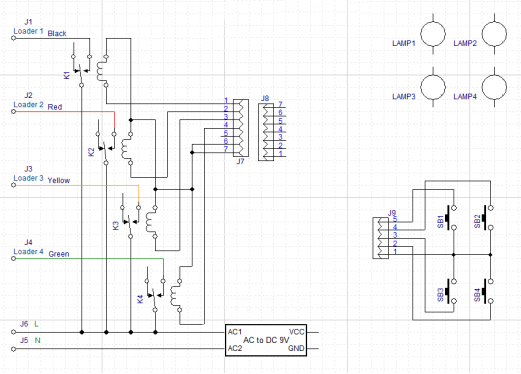Click pushbutton SB4 symbol
This screenshot has height=374, width=521.
pos(487,291)
